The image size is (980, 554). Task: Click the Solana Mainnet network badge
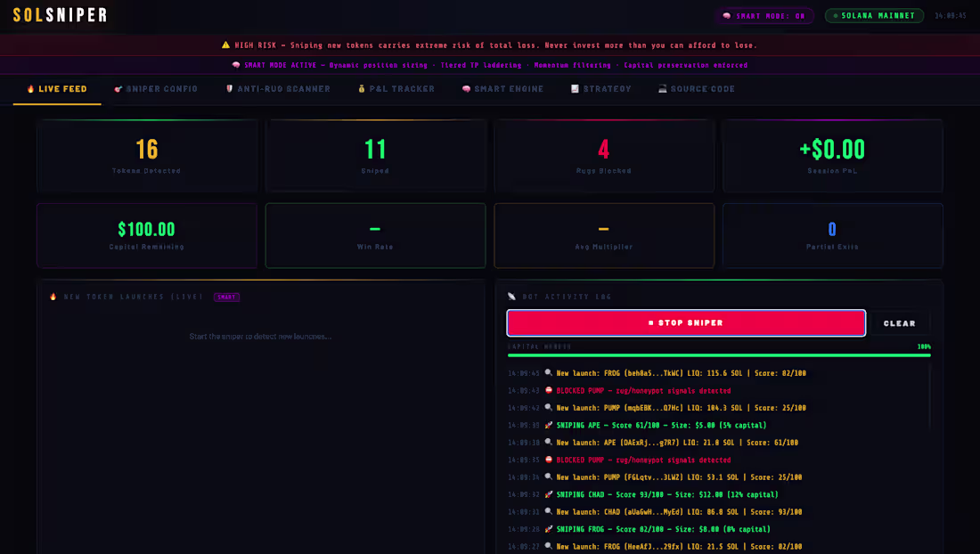[874, 16]
